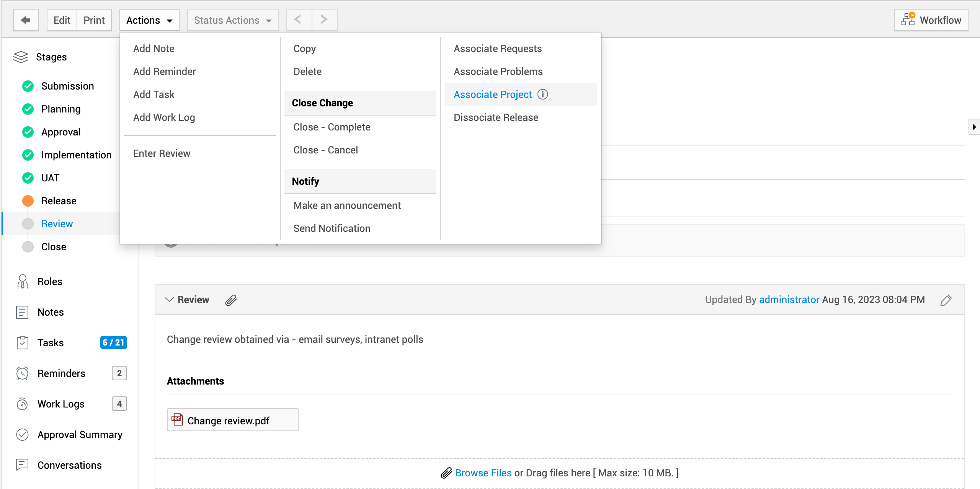The height and width of the screenshot is (489, 980).
Task: Click the Tasks 6/21 progress badge
Action: (x=113, y=342)
